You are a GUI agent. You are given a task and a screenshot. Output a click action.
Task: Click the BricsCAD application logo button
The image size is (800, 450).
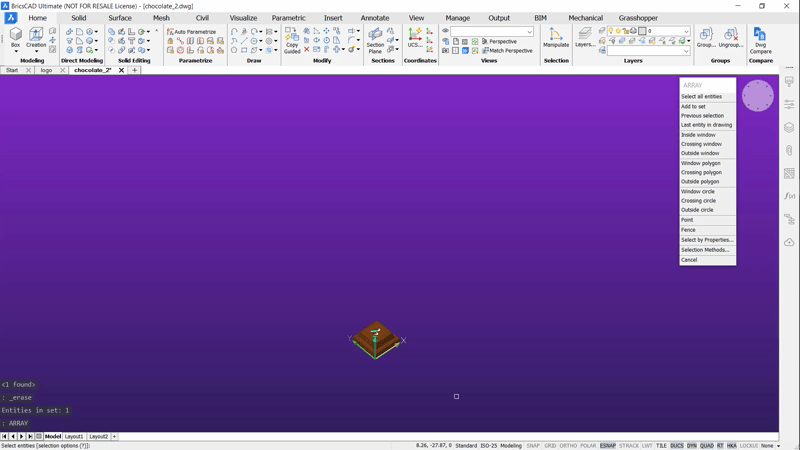11,18
